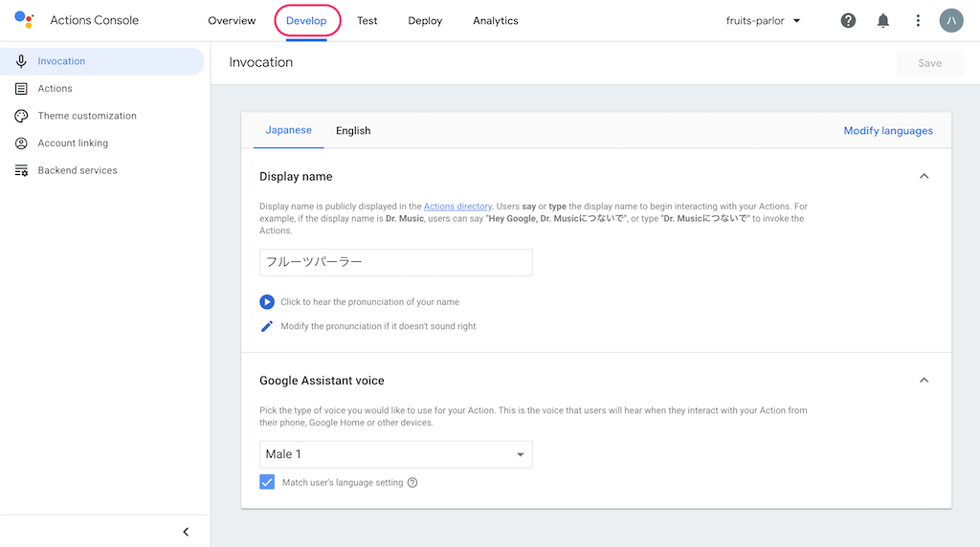Open the user account avatar
The image size is (980, 547).
(951, 21)
